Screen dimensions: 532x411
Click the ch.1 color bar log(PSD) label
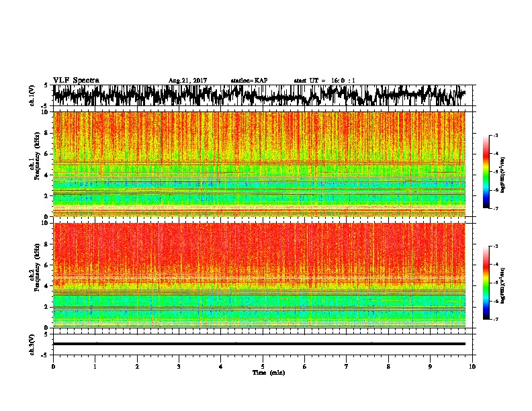coord(503,175)
